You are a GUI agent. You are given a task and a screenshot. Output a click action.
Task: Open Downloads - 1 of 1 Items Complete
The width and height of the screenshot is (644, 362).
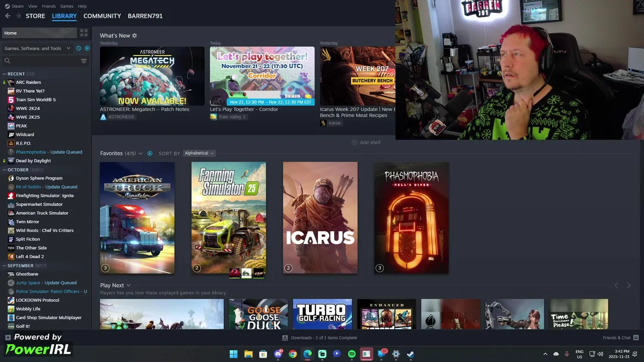point(324,338)
